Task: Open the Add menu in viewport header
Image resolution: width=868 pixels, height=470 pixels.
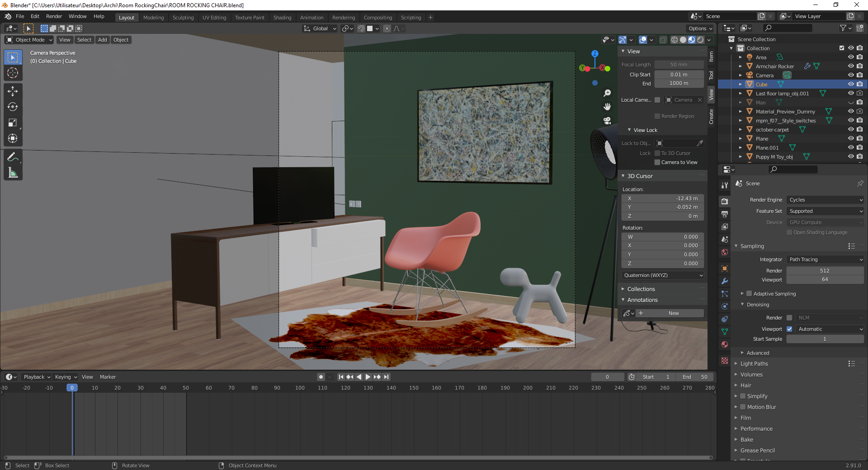Action: (x=103, y=40)
